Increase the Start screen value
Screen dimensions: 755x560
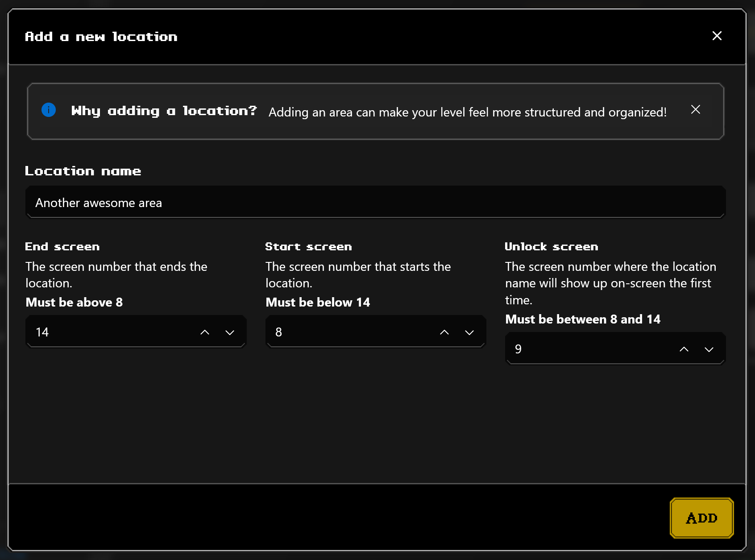[444, 332]
